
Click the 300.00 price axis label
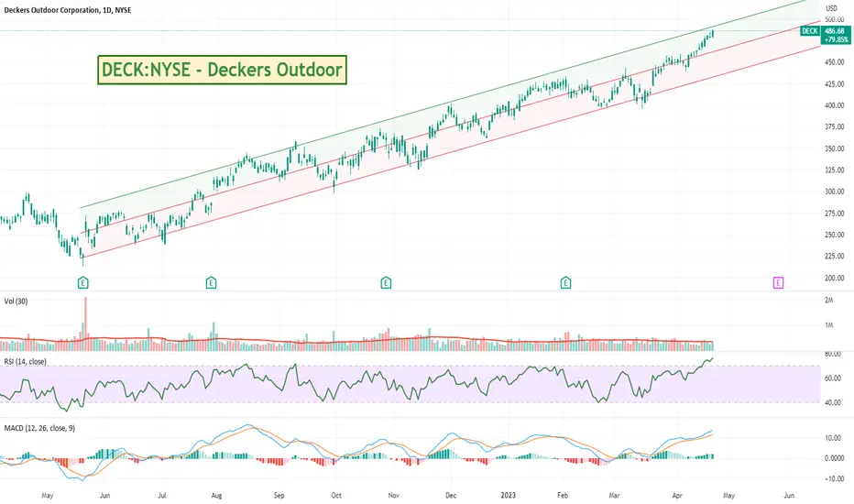pos(835,192)
